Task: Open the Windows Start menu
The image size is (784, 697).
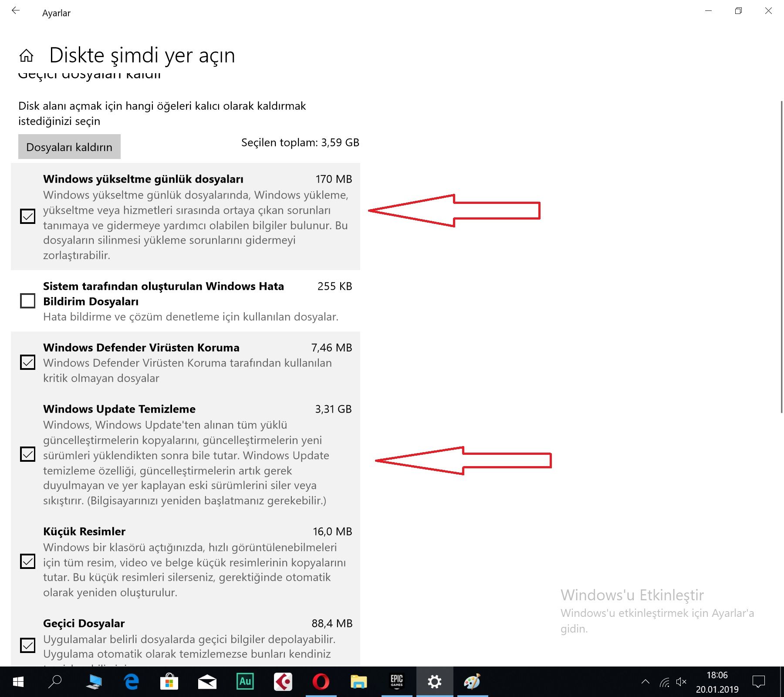Action: tap(18, 682)
